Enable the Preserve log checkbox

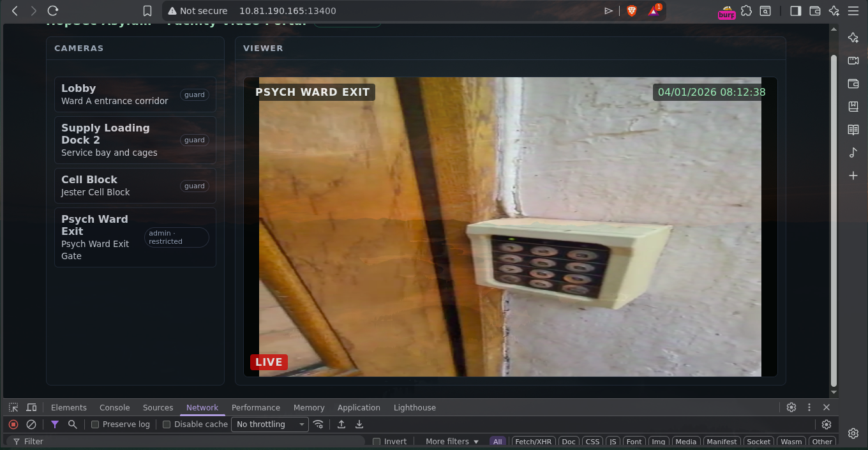95,424
